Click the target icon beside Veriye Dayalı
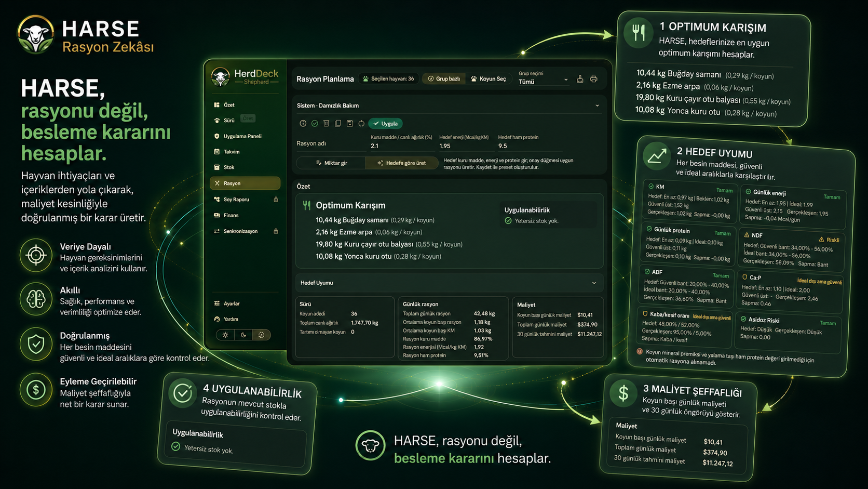This screenshot has width=868, height=489. [x=36, y=255]
